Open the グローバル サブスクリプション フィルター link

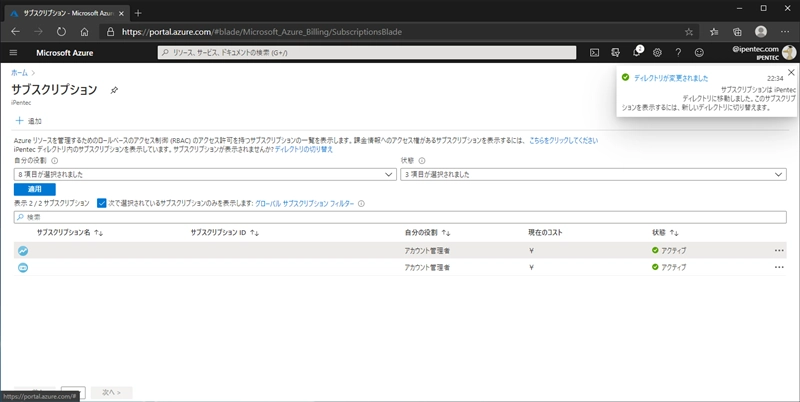tap(304, 204)
